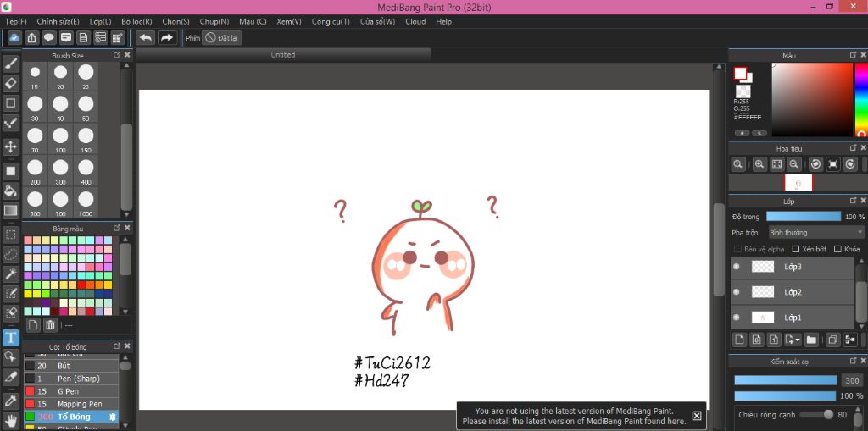Select the Pen (Sharp) brush
The width and height of the screenshot is (868, 431).
[x=71, y=379]
